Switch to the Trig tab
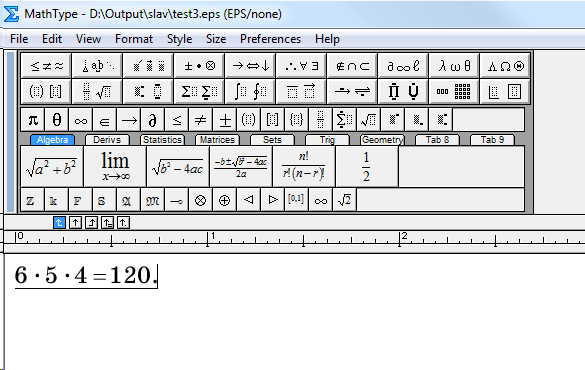 coord(327,140)
